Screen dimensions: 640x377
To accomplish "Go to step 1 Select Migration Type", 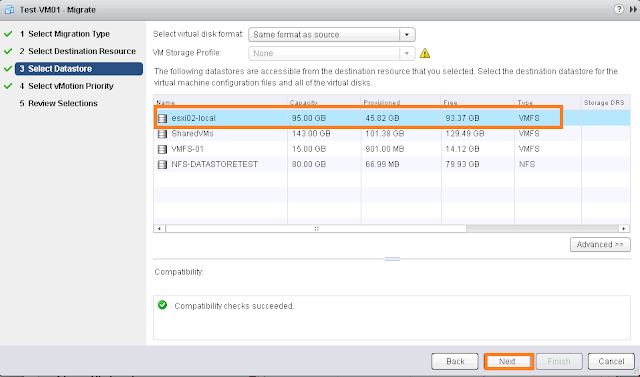I will pyautogui.click(x=69, y=34).
